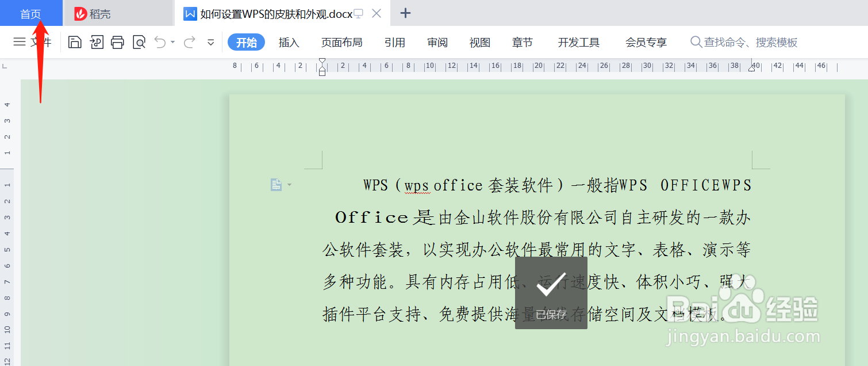The width and height of the screenshot is (868, 366).
Task: Click the export-to-PDF icon in quick toolbar
Action: tap(97, 42)
